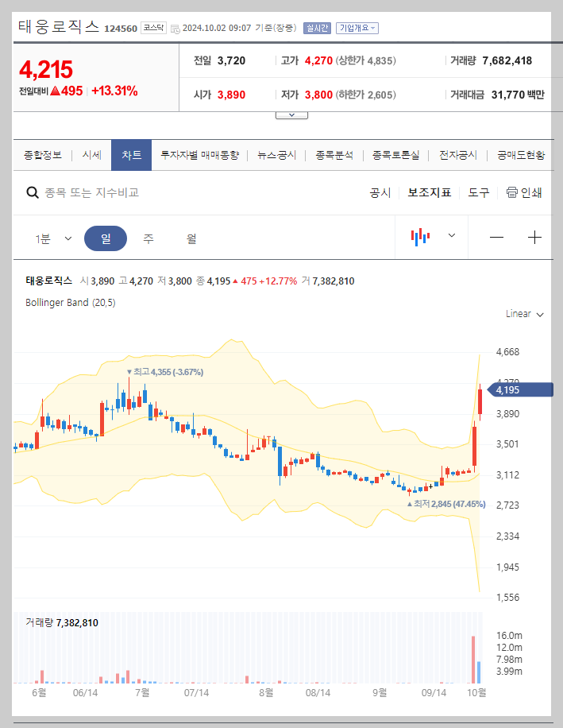Select the 월 monthly timeframe
Viewport: 563px width, 728px height.
pos(189,238)
